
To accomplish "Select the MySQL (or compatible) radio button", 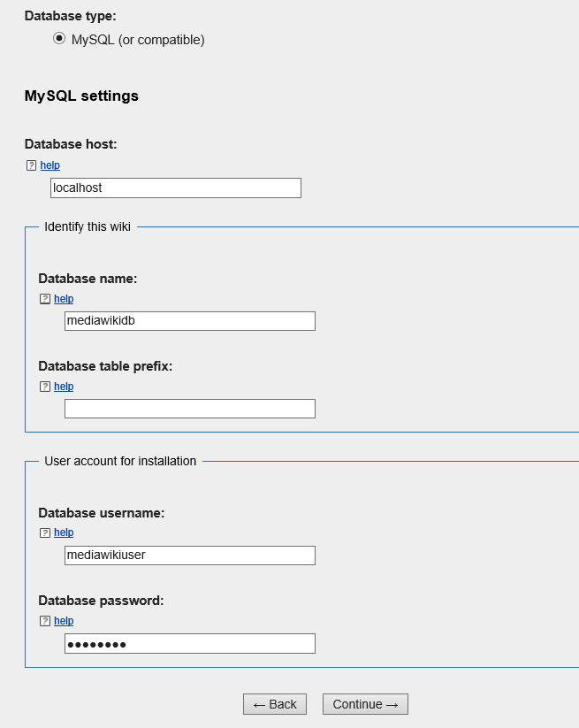I will click(x=59, y=38).
